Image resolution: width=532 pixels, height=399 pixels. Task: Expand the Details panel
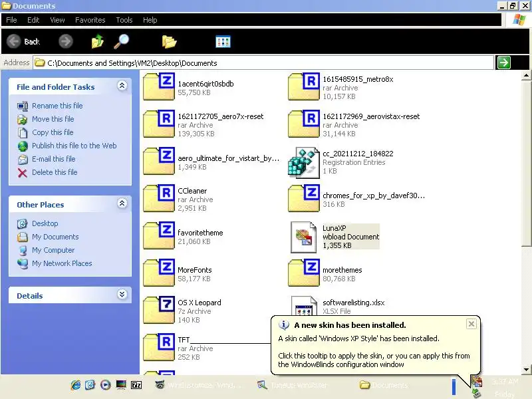point(122,294)
